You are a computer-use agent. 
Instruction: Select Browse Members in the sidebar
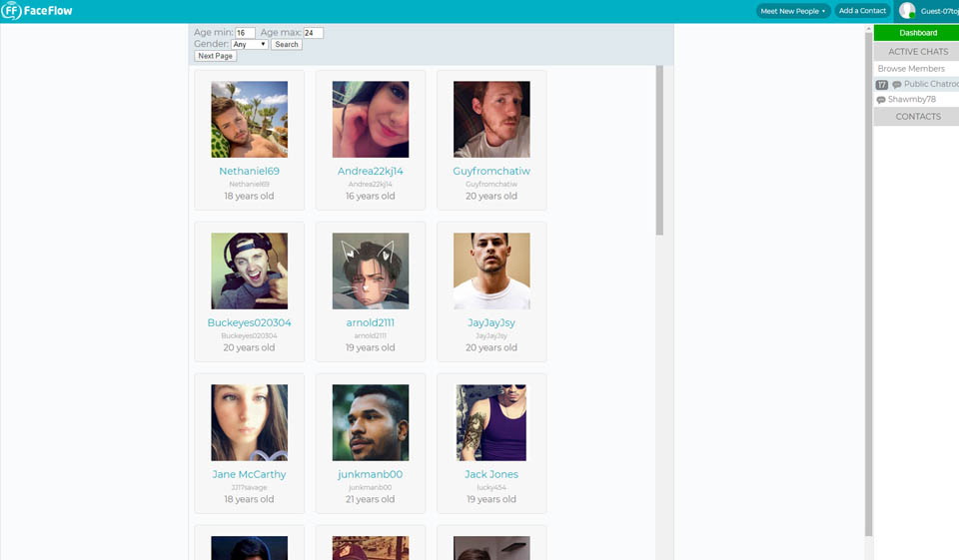point(911,69)
